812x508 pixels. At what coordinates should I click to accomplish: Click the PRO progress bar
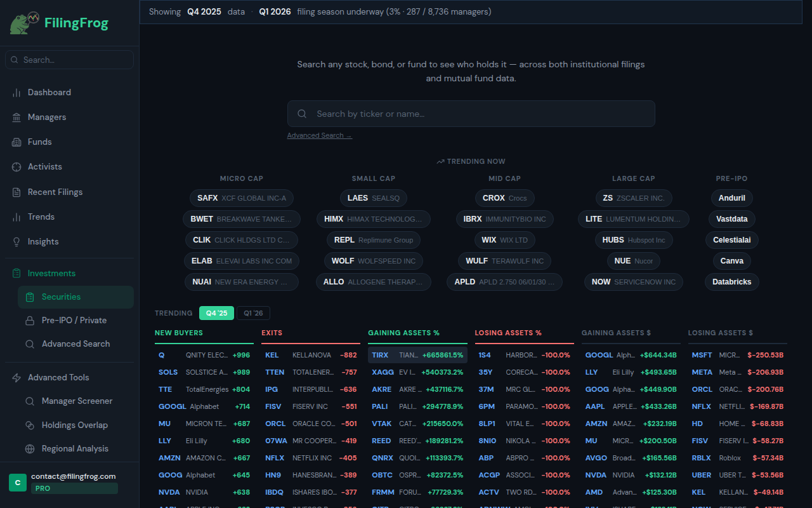(x=74, y=488)
